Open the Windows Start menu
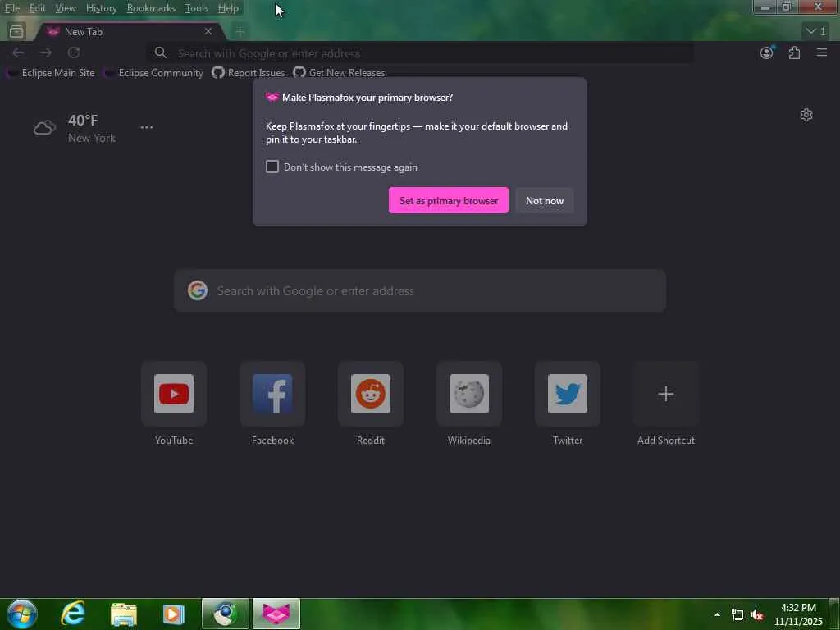 (22, 614)
